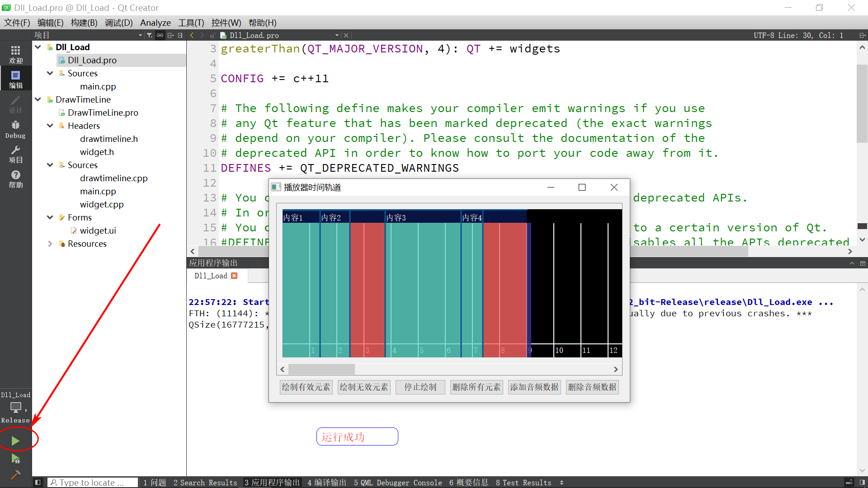
Task: Toggle the left sidebar visibility button
Action: point(38,482)
